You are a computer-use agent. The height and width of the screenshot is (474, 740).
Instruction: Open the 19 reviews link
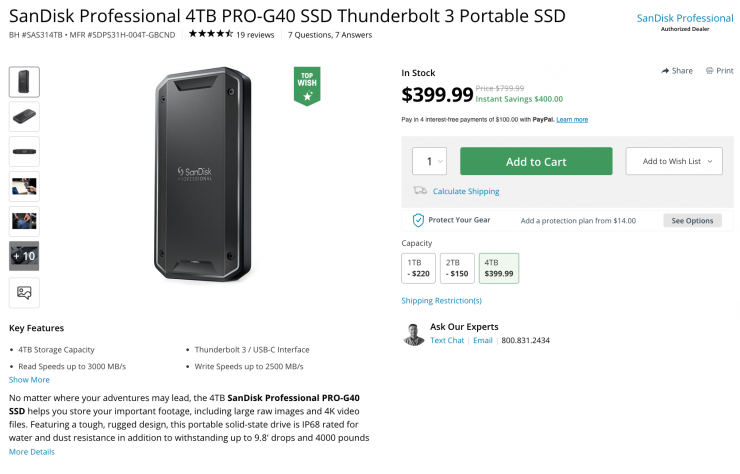pos(255,34)
